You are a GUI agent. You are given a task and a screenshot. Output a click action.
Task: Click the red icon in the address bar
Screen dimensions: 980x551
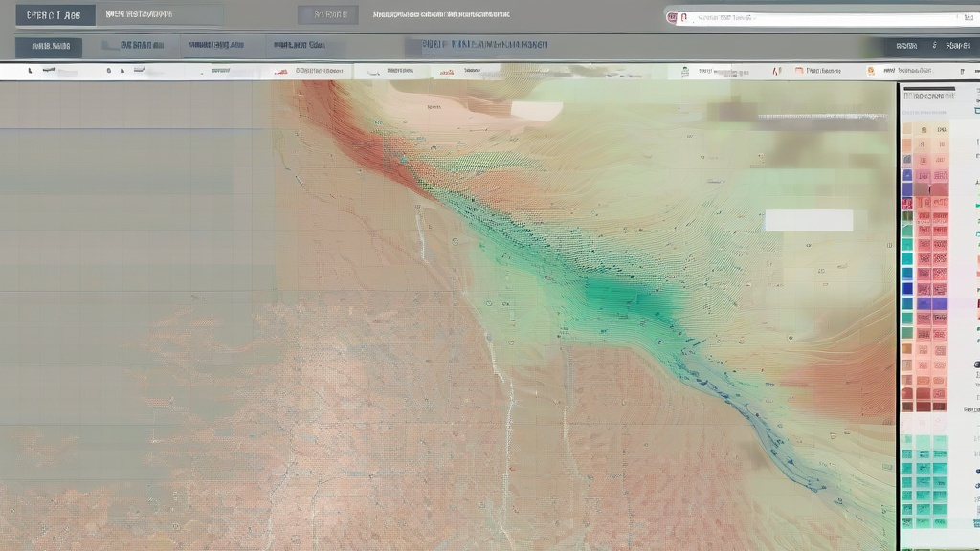(x=672, y=17)
